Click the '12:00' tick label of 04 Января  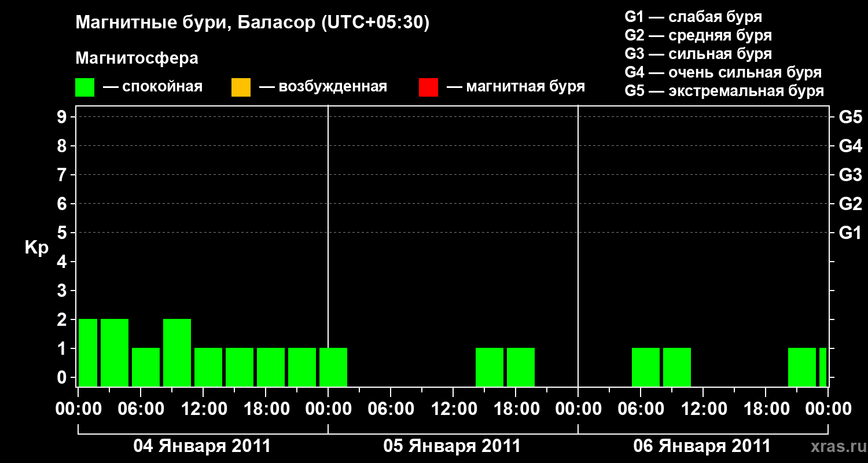[203, 409]
